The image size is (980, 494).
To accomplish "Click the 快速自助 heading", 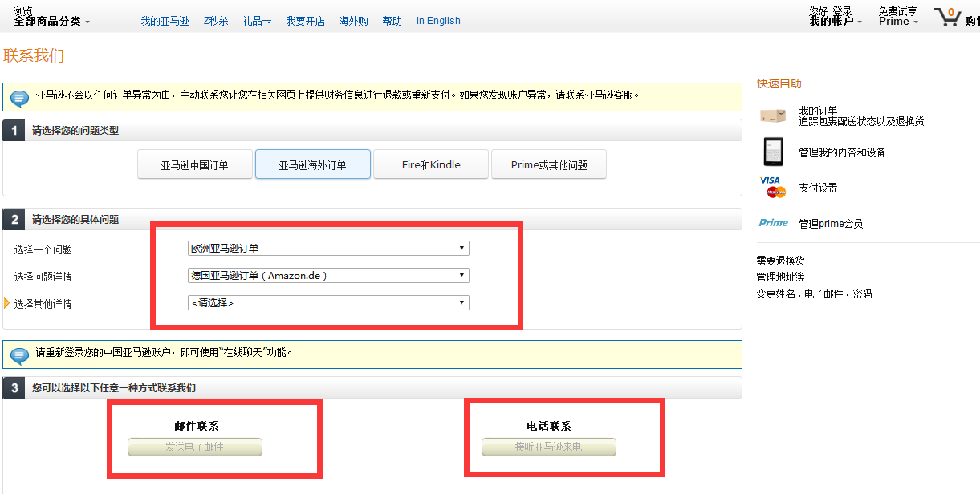I will coord(779,83).
